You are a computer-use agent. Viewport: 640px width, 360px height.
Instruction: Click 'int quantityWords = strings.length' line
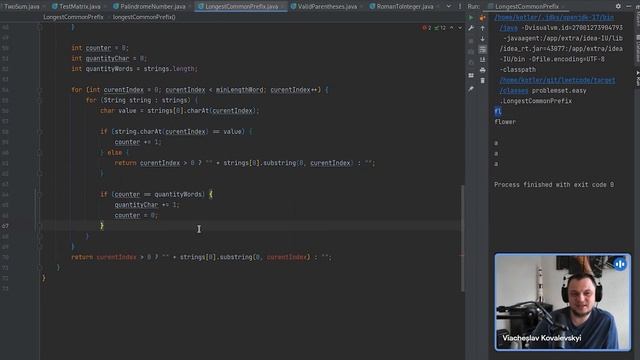coord(135,69)
